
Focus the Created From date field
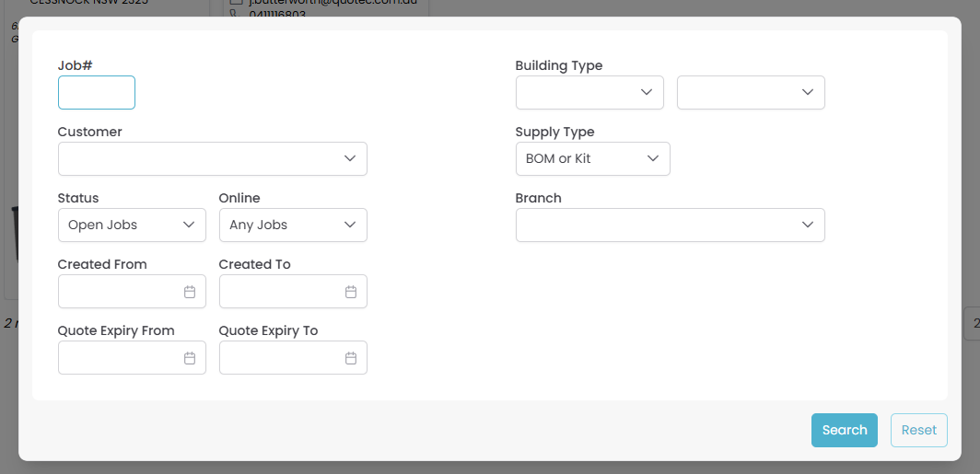pos(120,292)
